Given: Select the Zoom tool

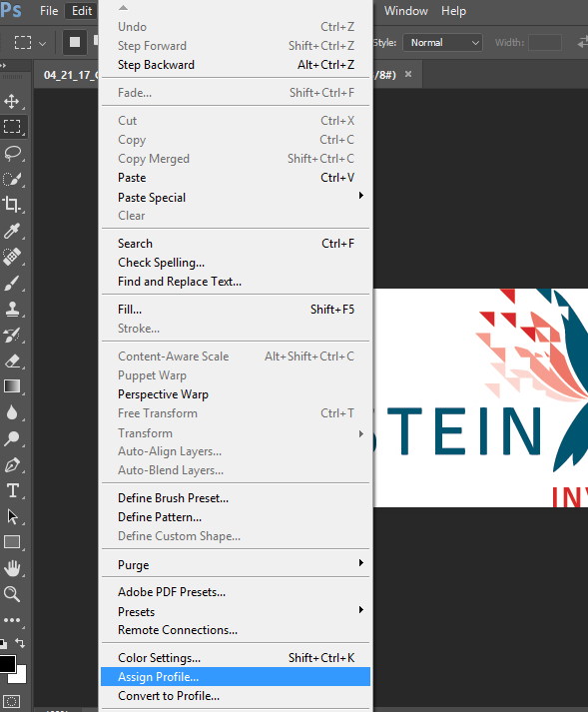Looking at the screenshot, I should (12, 594).
